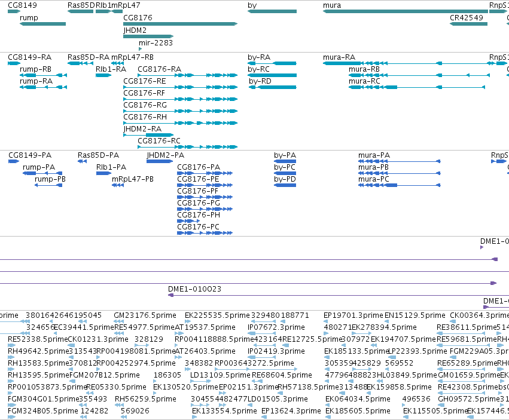Click transcript CG8176-RF label
Screen dimensions: 509x420
(144, 93)
